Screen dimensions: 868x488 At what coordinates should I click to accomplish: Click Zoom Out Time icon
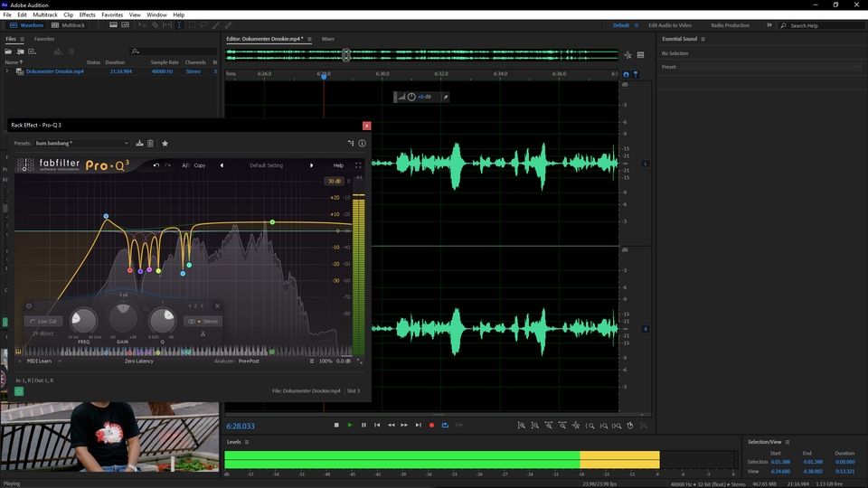pyautogui.click(x=562, y=426)
